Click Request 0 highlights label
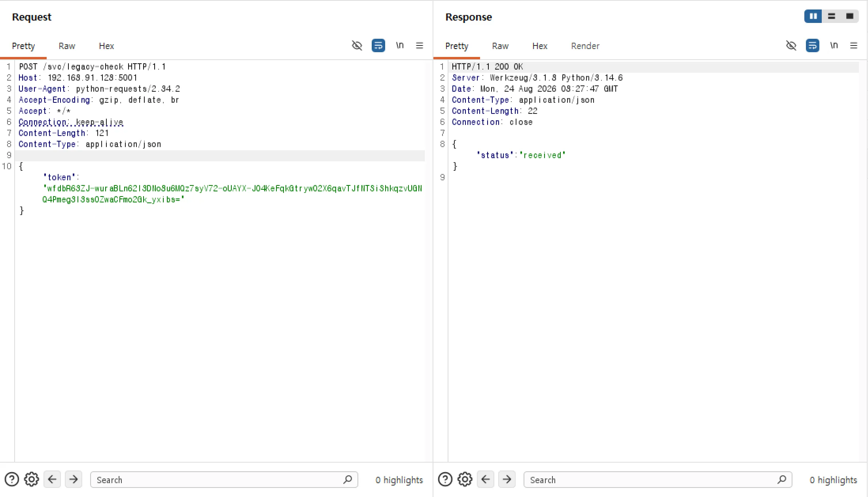Viewport: 868px width, 497px height. click(x=399, y=480)
